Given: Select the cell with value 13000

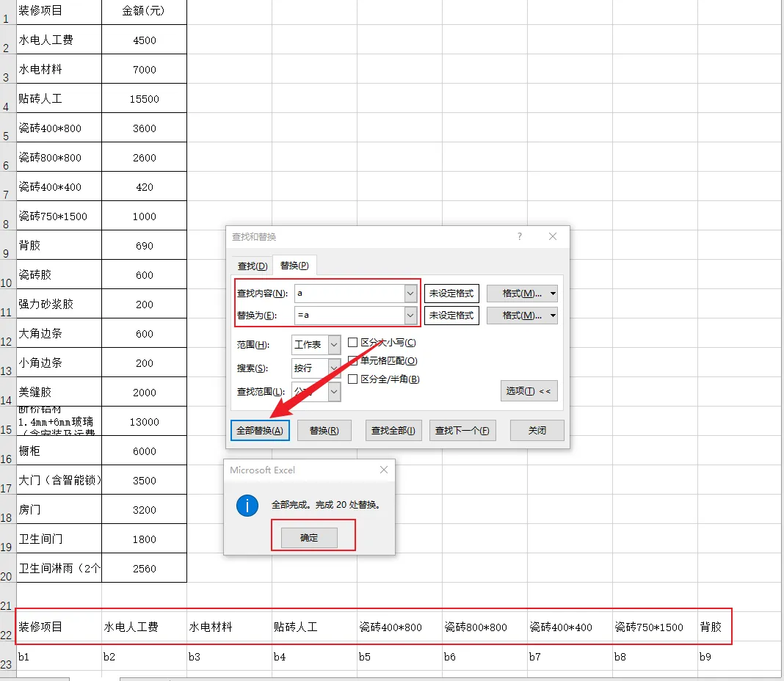Looking at the screenshot, I should [x=145, y=421].
